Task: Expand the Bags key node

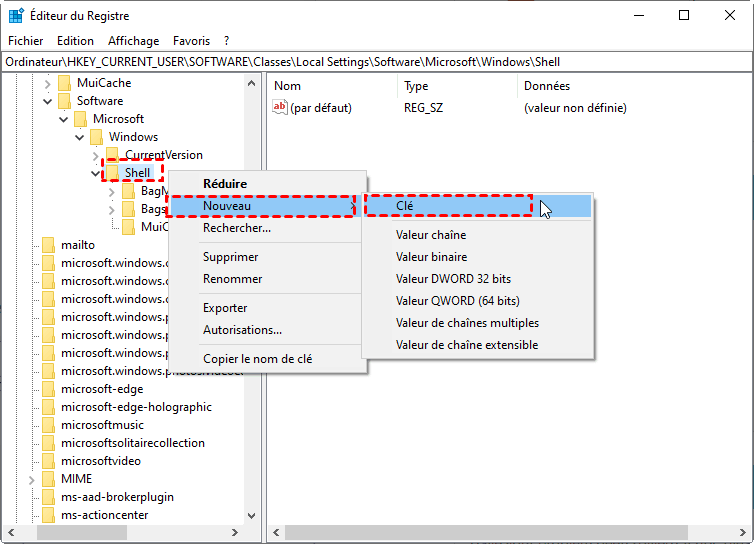Action: pos(112,210)
